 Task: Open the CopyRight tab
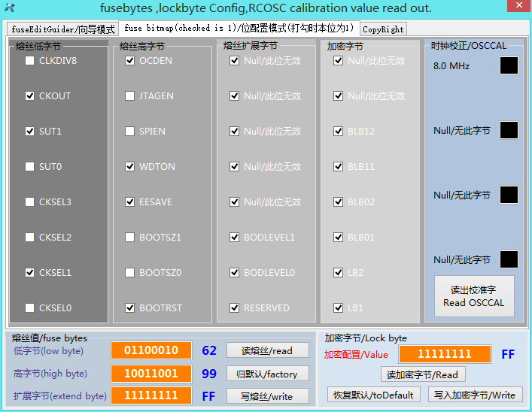click(383, 29)
